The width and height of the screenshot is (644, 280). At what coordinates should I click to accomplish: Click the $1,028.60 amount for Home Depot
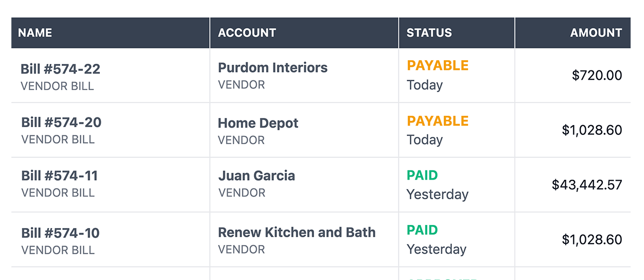click(591, 130)
